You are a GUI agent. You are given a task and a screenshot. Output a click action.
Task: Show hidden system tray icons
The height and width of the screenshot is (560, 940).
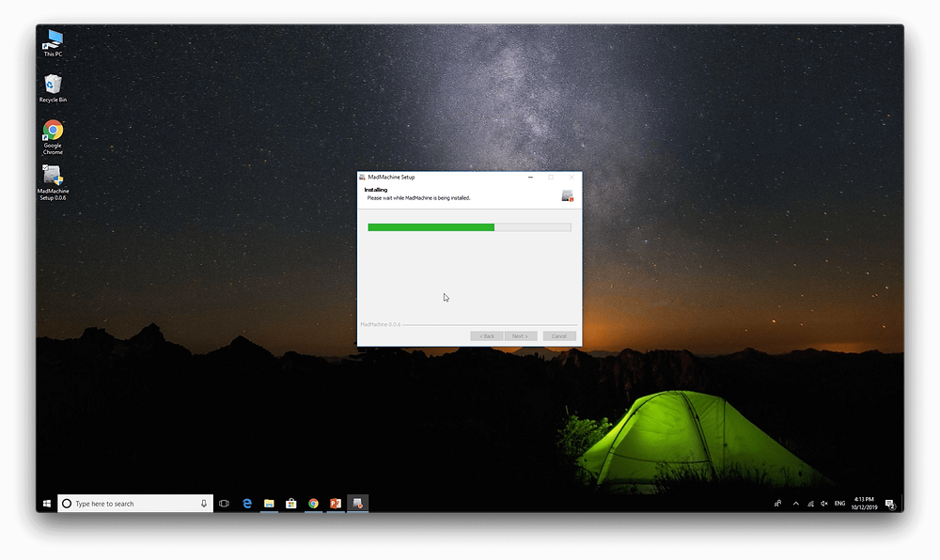coord(796,504)
